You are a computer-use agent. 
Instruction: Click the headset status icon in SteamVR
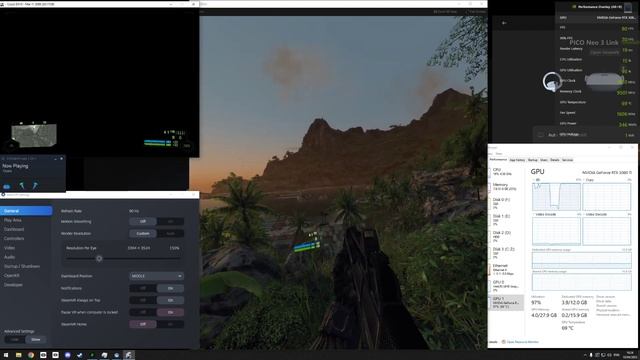(x=7, y=186)
